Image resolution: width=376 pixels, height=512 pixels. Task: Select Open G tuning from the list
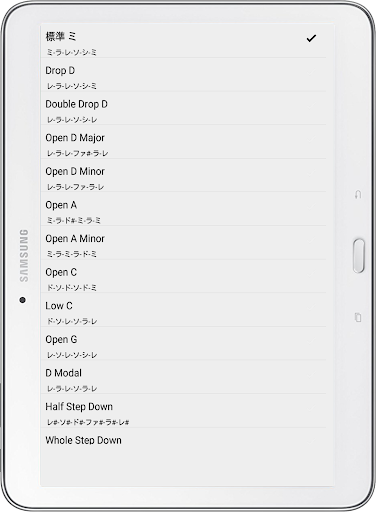(183, 343)
